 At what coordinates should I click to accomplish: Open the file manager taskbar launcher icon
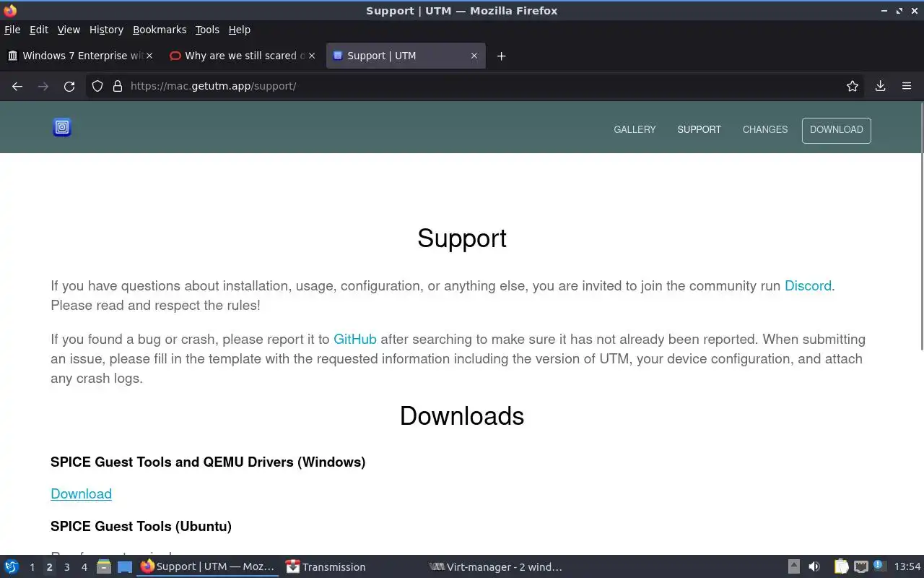(103, 567)
